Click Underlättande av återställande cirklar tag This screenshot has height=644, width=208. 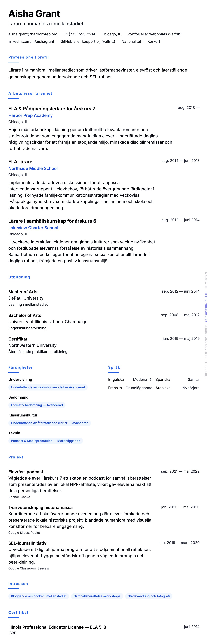tap(49, 423)
